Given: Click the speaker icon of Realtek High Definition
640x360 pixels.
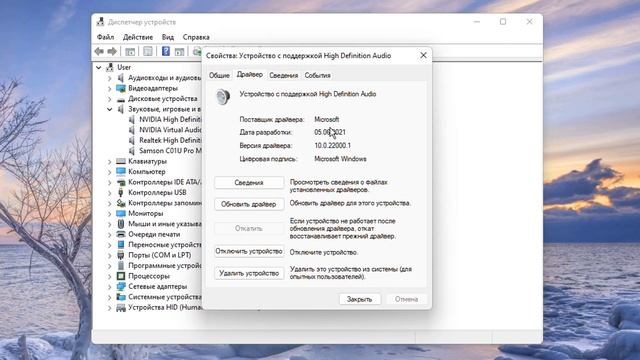Looking at the screenshot, I should click(131, 140).
